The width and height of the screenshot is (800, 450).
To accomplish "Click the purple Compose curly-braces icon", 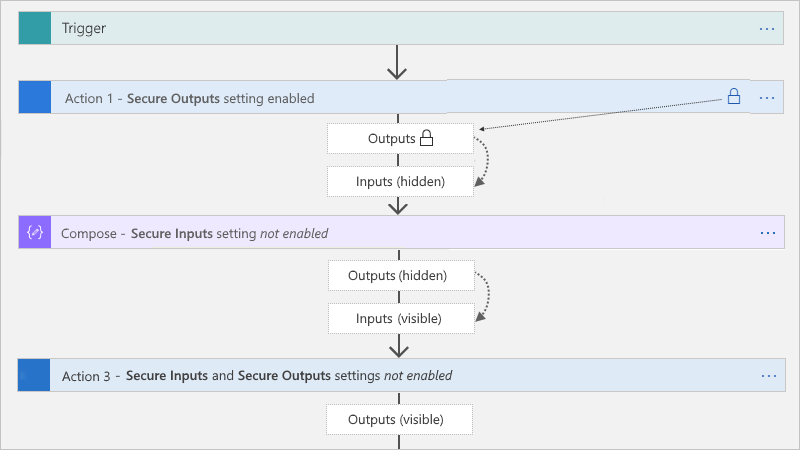I will click(x=34, y=233).
